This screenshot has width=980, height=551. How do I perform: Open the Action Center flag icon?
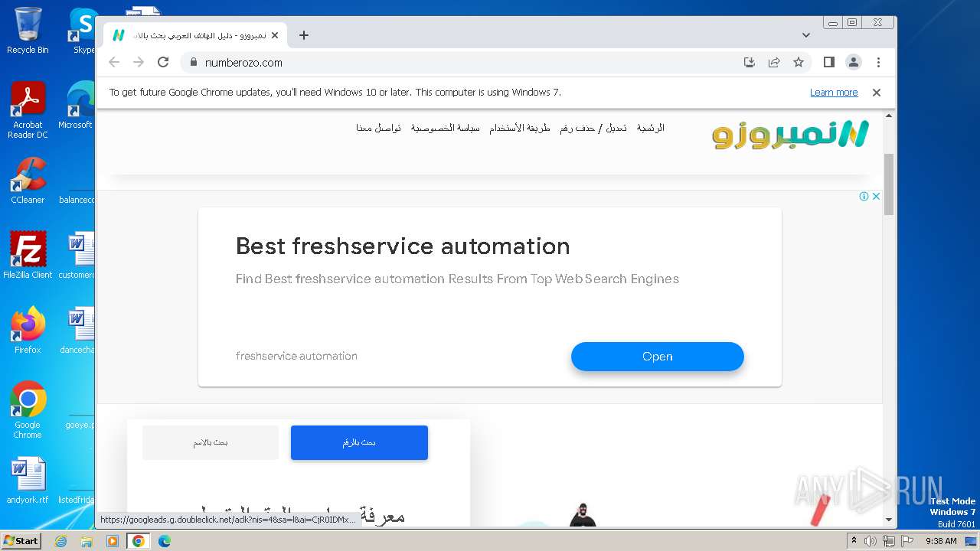pos(906,541)
